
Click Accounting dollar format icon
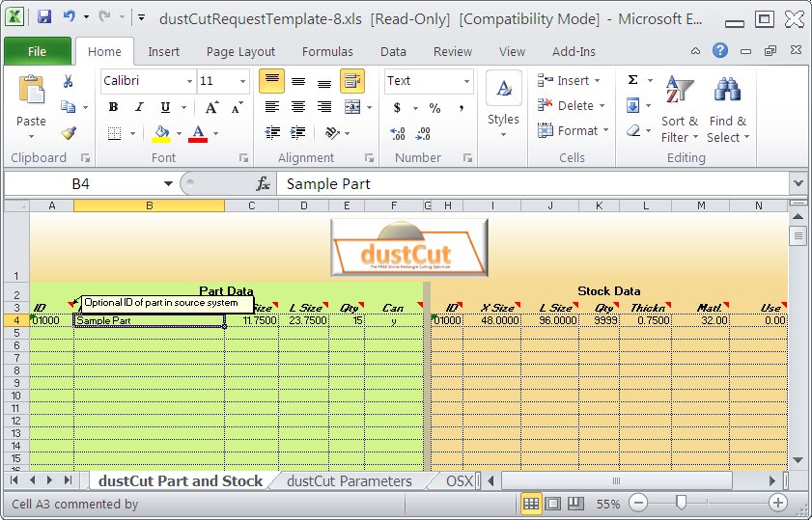tap(397, 108)
